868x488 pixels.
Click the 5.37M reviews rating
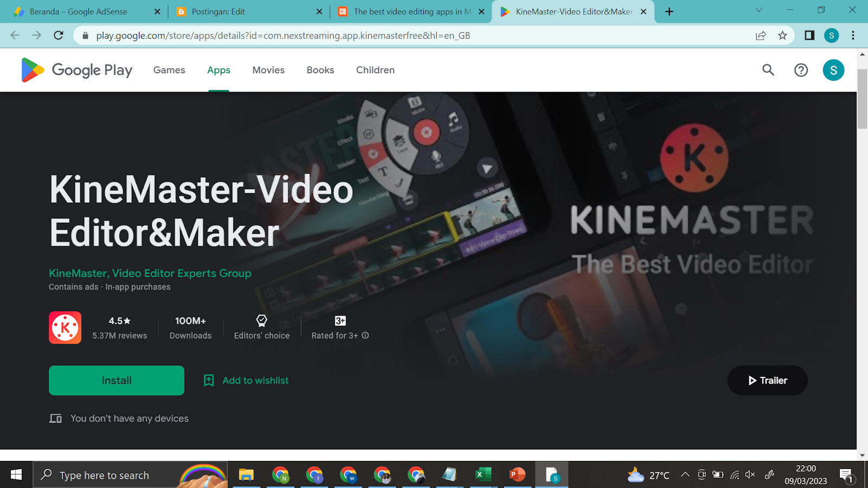pos(119,328)
